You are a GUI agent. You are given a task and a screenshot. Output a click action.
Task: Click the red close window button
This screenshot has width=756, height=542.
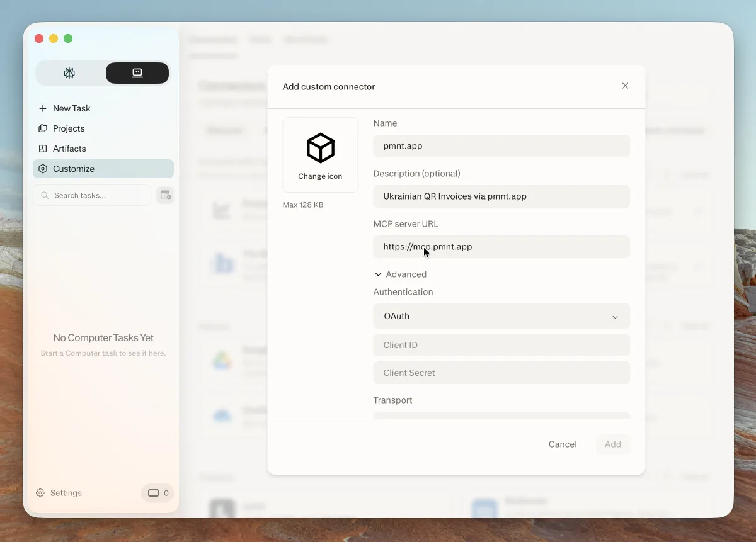point(39,38)
